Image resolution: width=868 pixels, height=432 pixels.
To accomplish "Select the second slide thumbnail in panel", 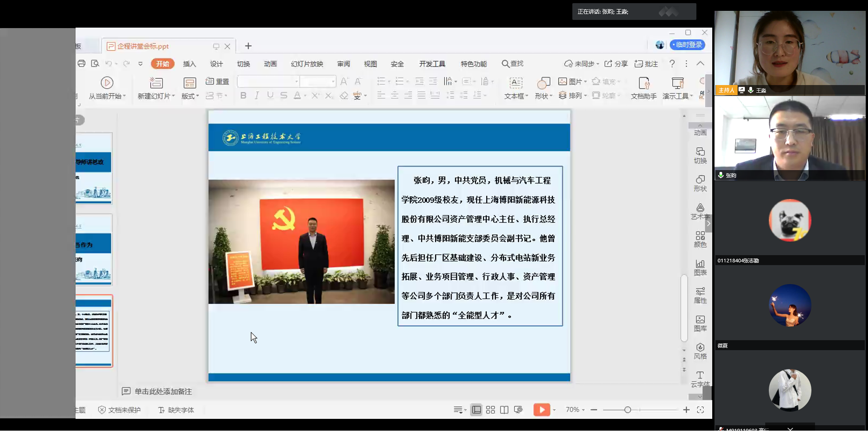I will coord(94,250).
